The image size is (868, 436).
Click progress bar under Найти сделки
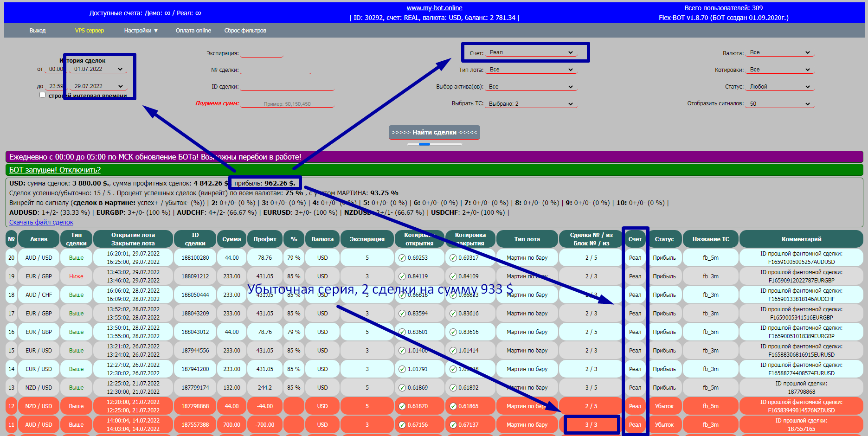(434, 144)
